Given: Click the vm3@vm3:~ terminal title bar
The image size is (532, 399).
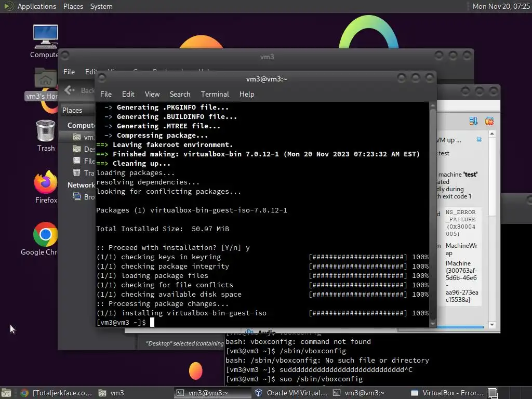Looking at the screenshot, I should pos(267,79).
